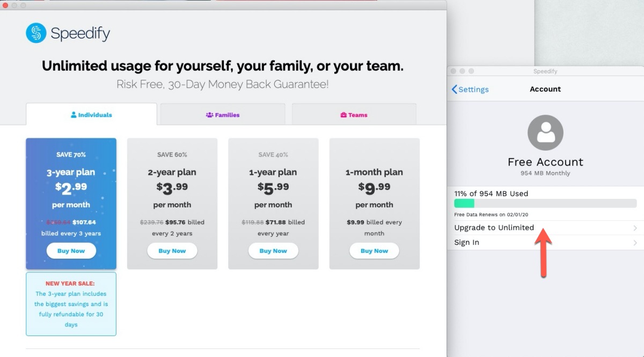
Task: Select the Individuals tab
Action: [x=91, y=115]
